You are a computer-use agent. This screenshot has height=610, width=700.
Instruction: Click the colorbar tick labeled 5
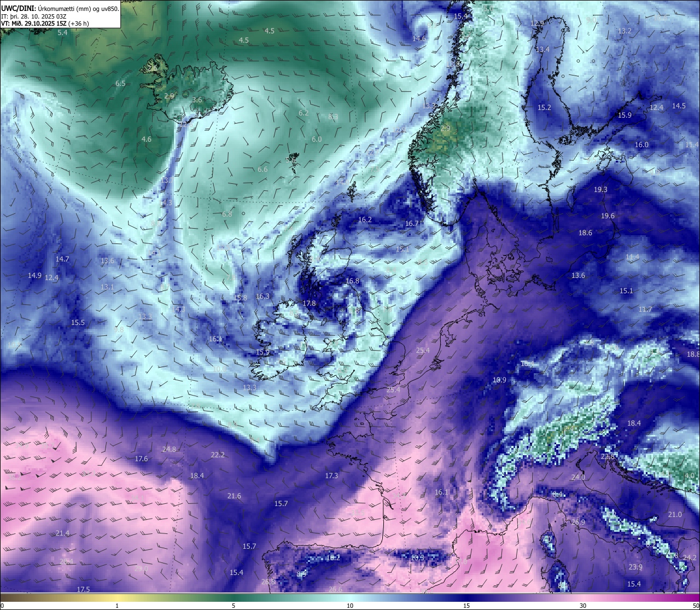coord(234,606)
